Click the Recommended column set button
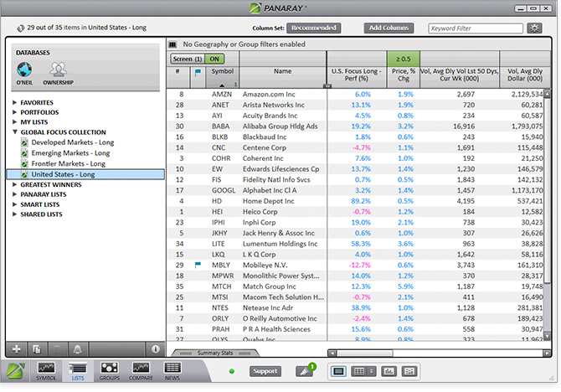 [x=315, y=28]
